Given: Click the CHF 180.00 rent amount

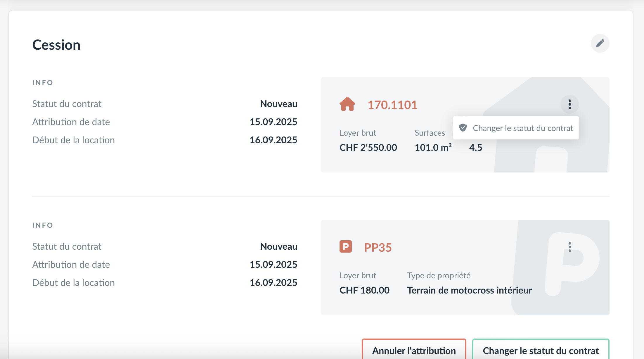Looking at the screenshot, I should point(364,290).
